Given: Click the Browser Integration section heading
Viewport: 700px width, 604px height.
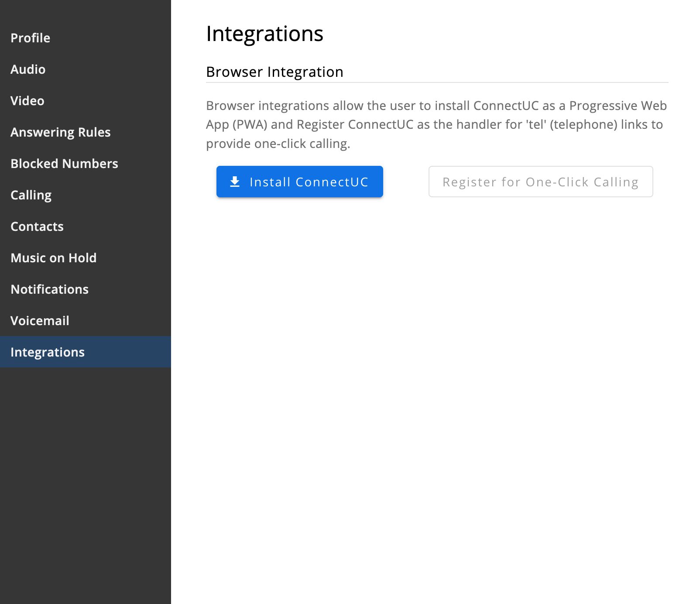Looking at the screenshot, I should coord(275,72).
